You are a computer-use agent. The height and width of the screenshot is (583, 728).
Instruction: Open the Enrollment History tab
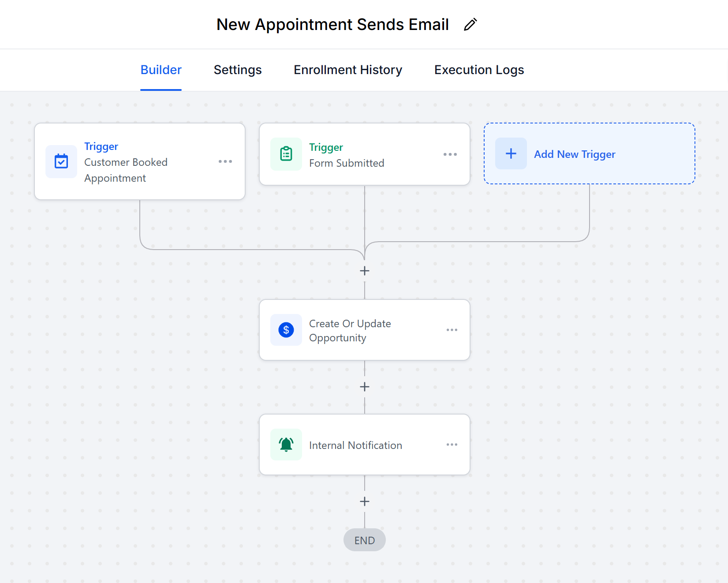pyautogui.click(x=348, y=70)
